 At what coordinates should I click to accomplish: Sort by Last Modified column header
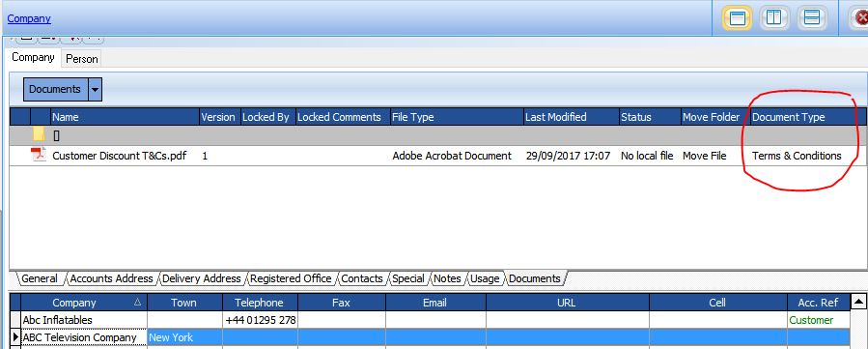click(x=571, y=117)
